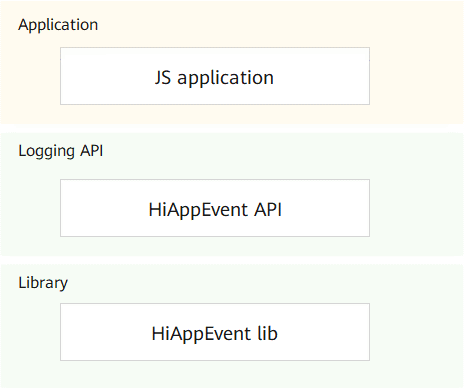
Task: Click the JS application box
Action: (x=215, y=76)
